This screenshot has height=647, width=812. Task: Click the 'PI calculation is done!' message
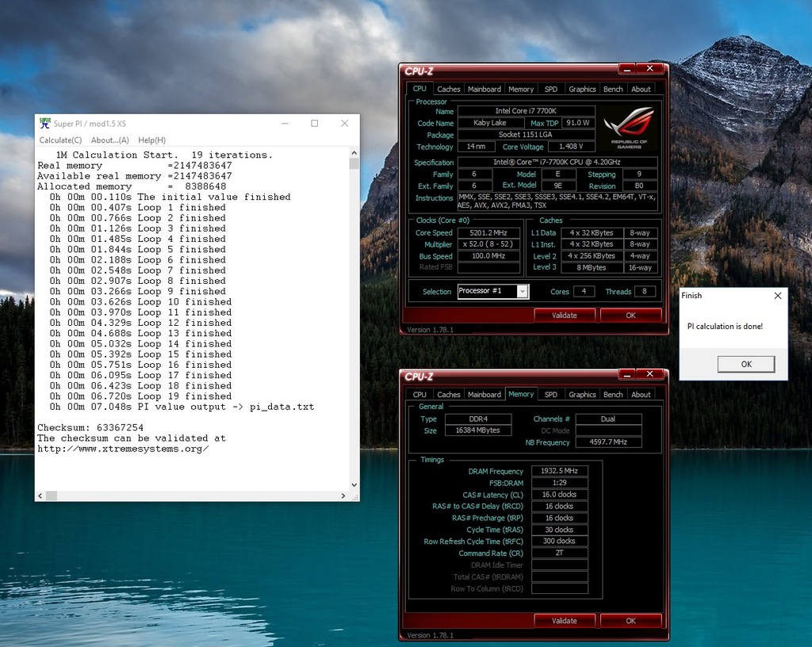tap(725, 327)
